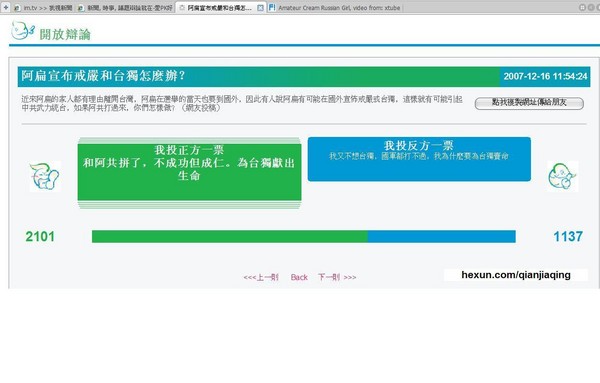Click the blue portion of the vote bar

coord(442,236)
